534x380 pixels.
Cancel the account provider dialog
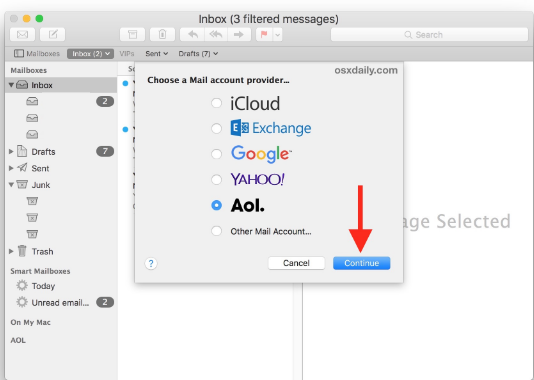pos(296,263)
